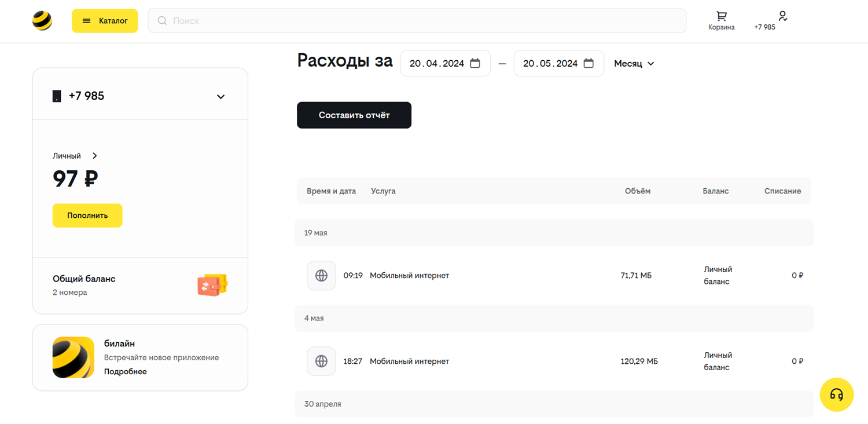
Task: Click the Пополнить button
Action: tap(87, 215)
